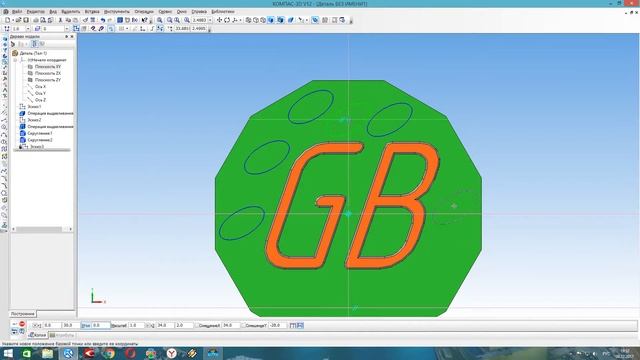Select Эскиз:1 in model tree
640x360 pixels.
[34, 107]
